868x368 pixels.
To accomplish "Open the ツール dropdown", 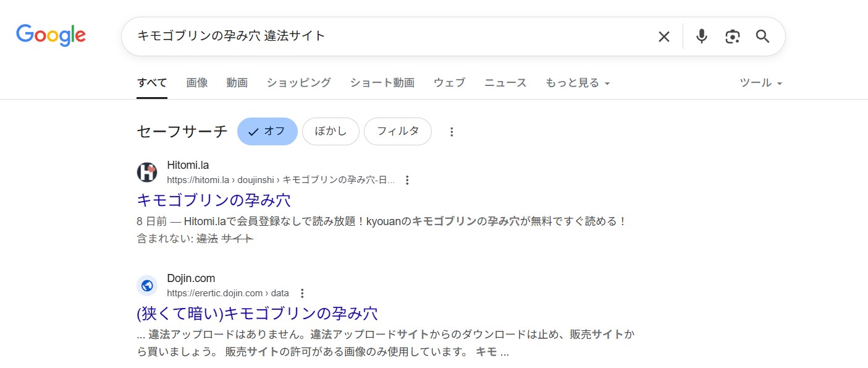I will coord(760,82).
